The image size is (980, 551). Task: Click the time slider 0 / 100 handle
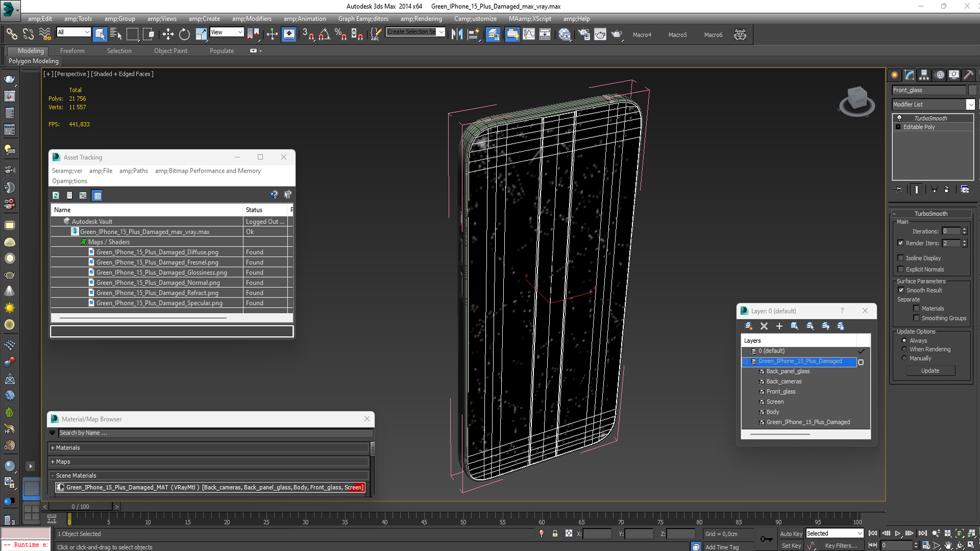(x=81, y=506)
